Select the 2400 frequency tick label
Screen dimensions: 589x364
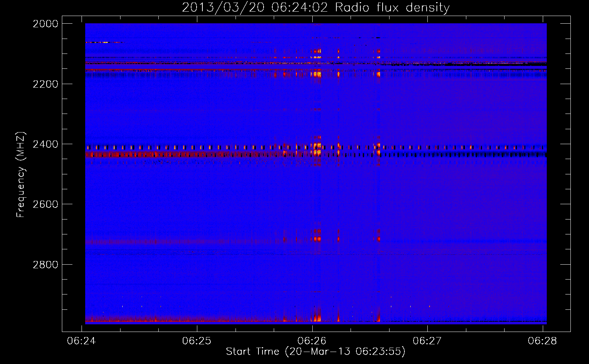click(46, 144)
